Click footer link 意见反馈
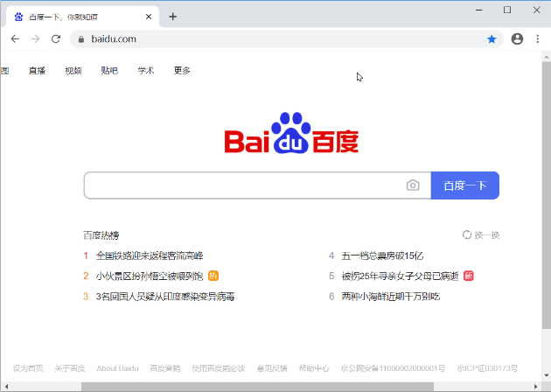This screenshot has width=551, height=392. point(272,368)
